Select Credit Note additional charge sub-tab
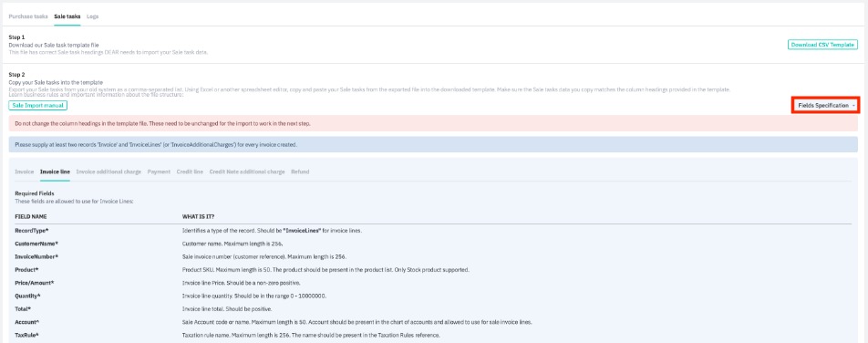 click(x=247, y=171)
